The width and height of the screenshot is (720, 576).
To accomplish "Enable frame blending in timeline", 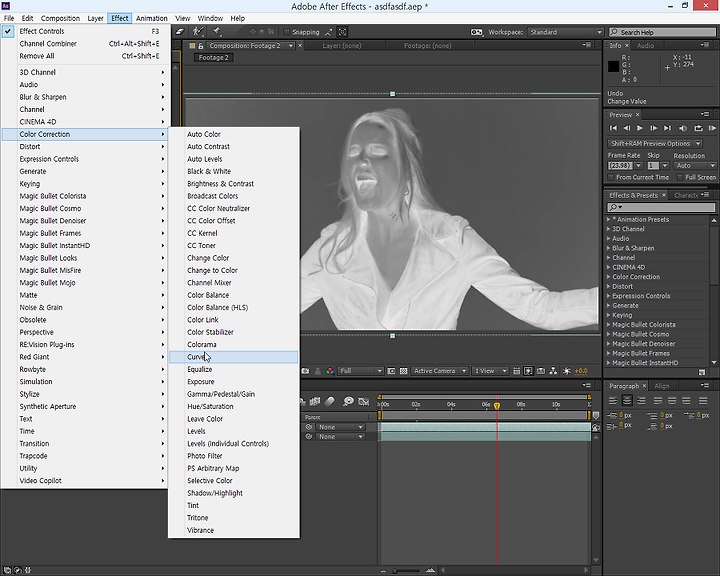I will [x=315, y=401].
